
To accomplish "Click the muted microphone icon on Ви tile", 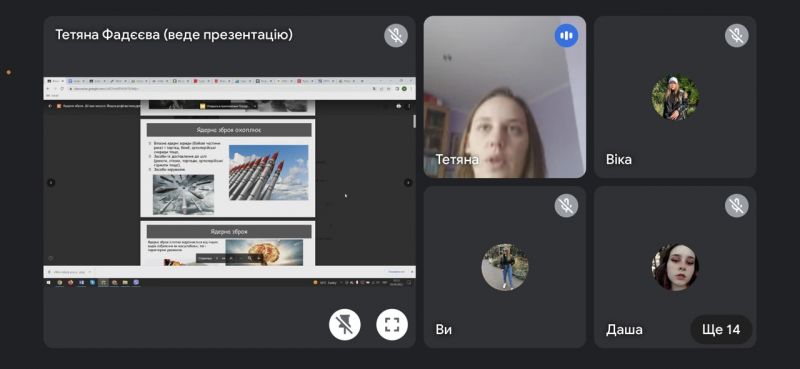I will click(566, 206).
